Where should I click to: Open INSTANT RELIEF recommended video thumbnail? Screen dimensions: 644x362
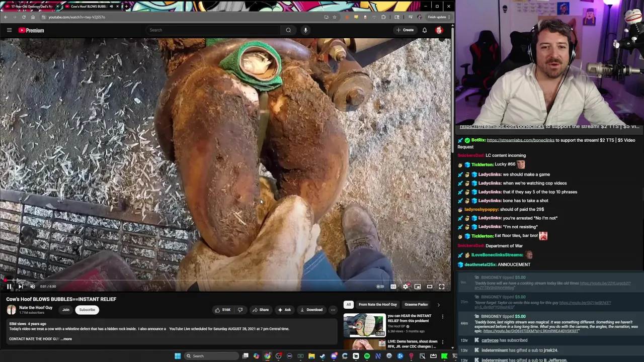365,325
